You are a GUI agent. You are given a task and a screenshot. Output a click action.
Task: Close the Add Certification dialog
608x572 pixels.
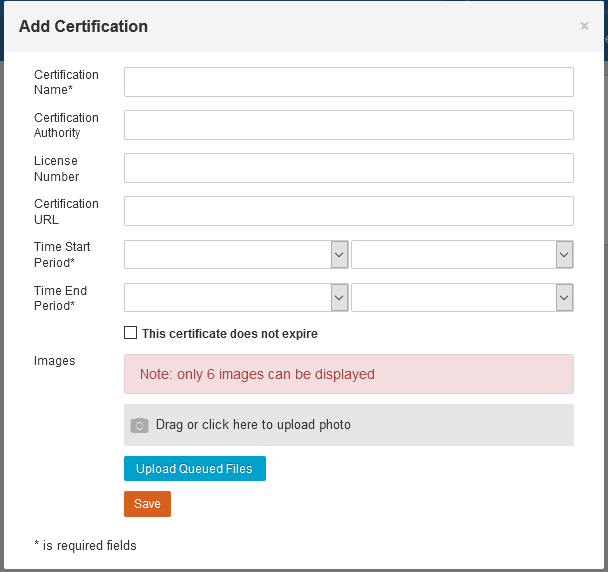(x=584, y=26)
